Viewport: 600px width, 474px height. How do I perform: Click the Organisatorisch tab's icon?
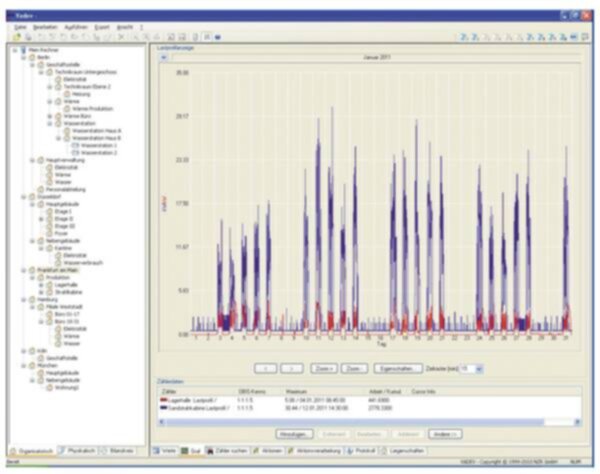(x=13, y=451)
